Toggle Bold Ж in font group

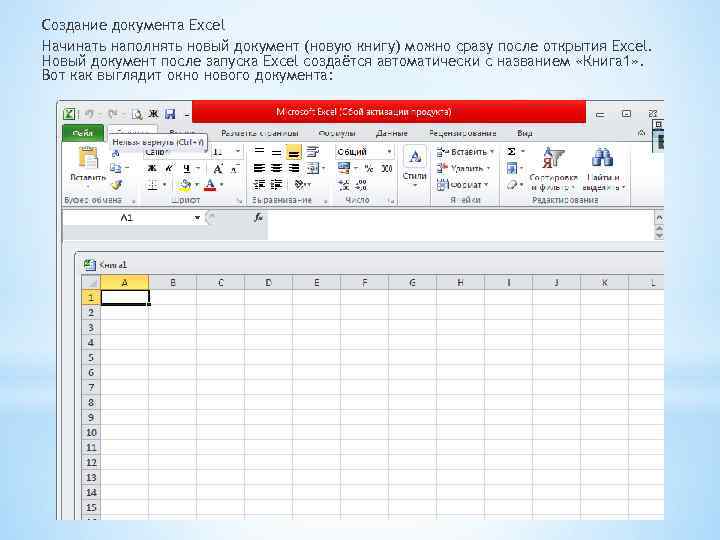[152, 169]
